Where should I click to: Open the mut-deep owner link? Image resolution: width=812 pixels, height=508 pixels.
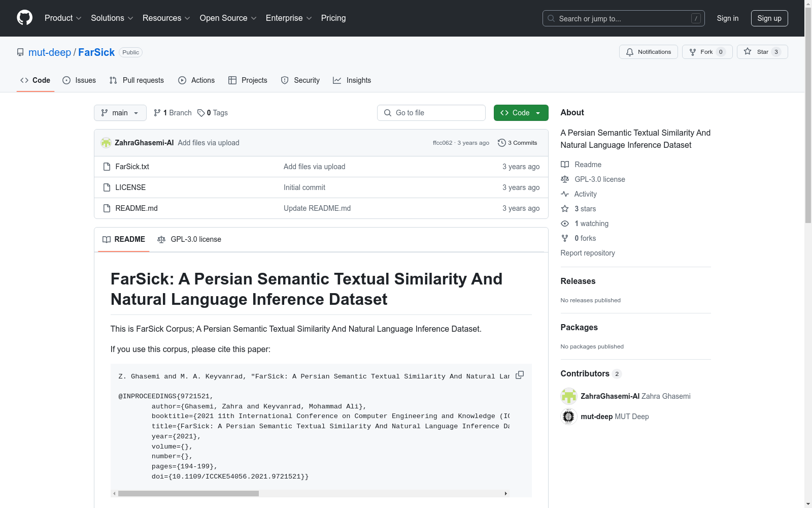pyautogui.click(x=50, y=52)
